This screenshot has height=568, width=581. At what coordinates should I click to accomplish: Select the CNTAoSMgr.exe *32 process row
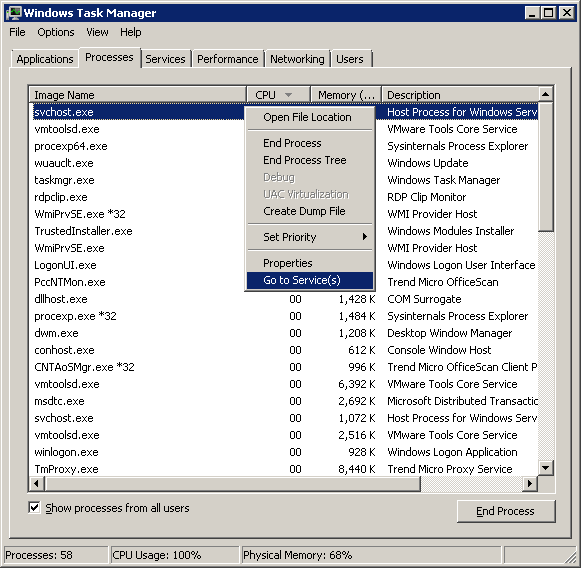[283, 367]
